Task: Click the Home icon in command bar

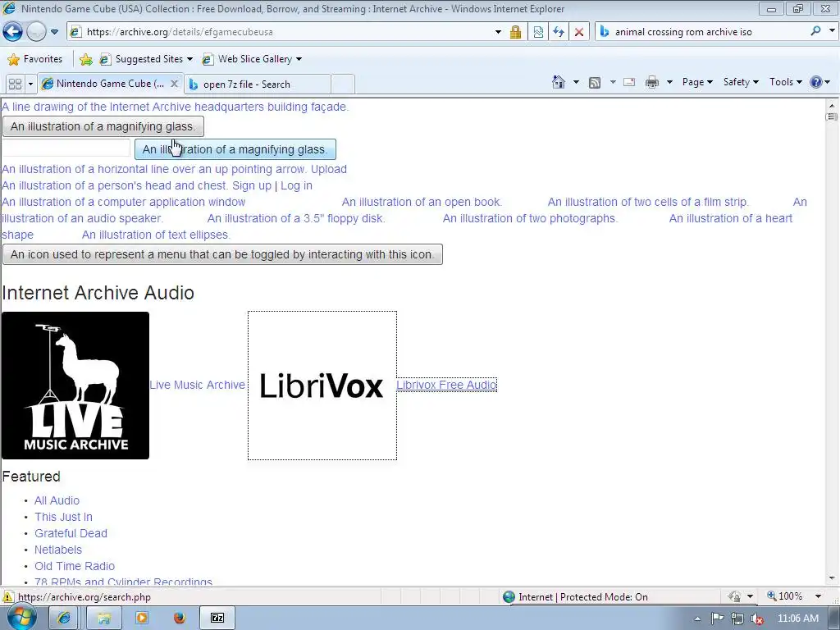Action: click(558, 82)
